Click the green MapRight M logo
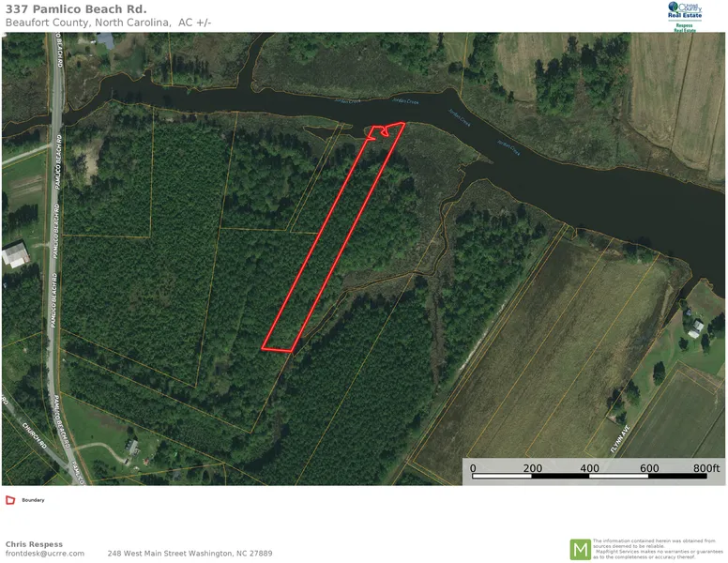Viewport: 728px width, 563px height. coord(580,550)
